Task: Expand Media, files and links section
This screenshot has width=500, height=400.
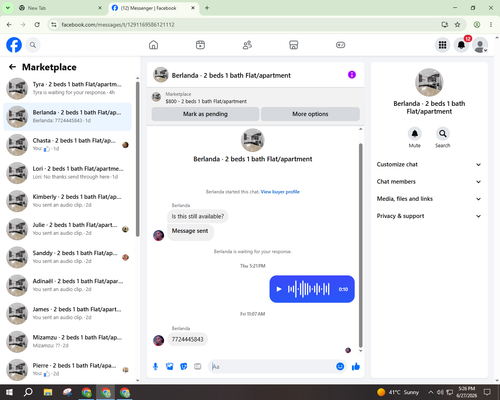Action: coord(429,199)
